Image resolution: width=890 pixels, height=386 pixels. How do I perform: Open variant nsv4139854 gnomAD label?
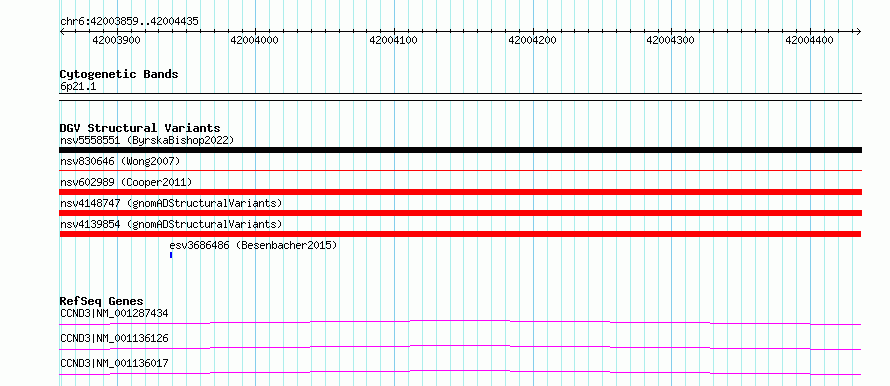[171, 224]
